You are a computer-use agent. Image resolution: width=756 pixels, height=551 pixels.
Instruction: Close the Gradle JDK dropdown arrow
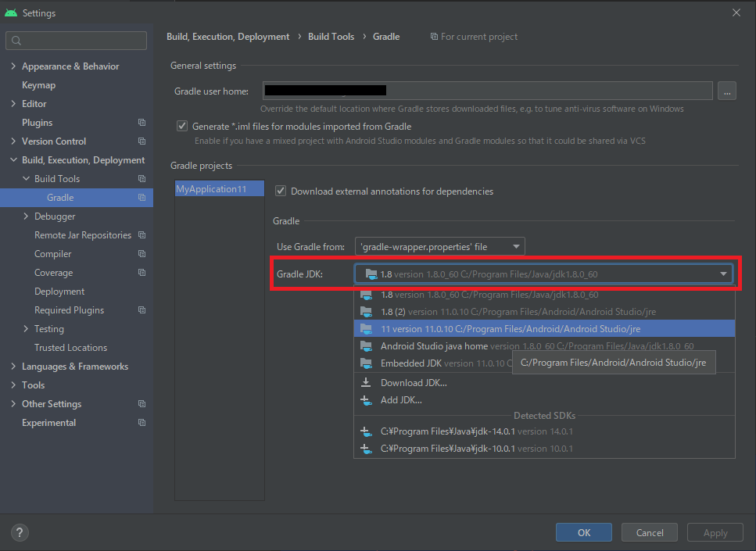[723, 274]
